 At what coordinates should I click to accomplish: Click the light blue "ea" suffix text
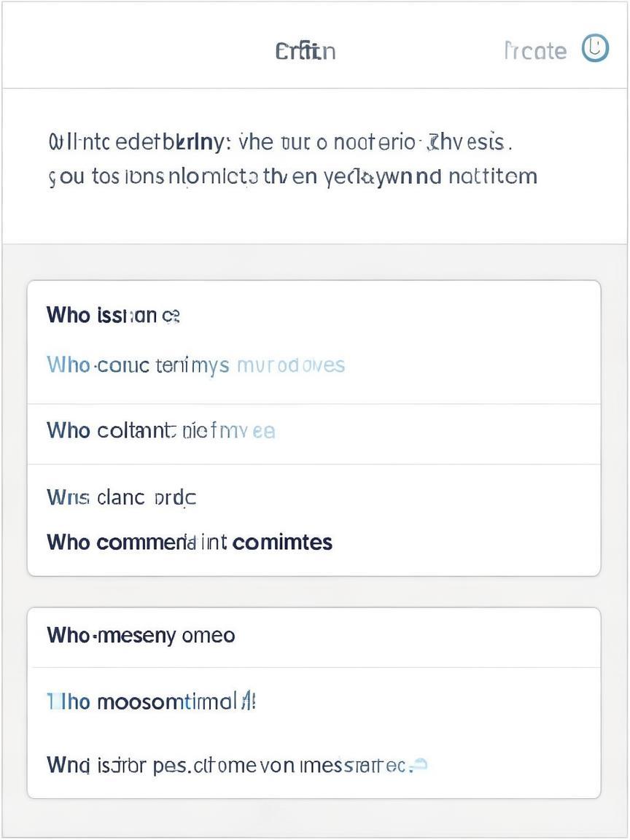click(264, 431)
